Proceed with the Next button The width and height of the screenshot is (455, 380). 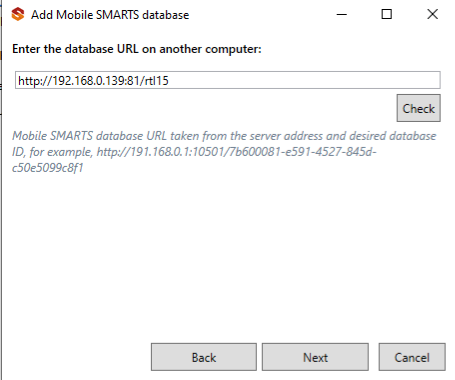[x=315, y=357]
